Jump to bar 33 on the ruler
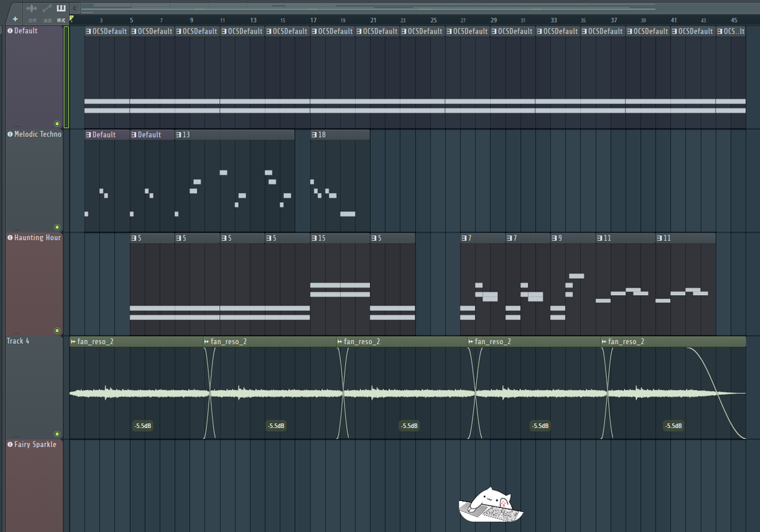 pos(554,20)
